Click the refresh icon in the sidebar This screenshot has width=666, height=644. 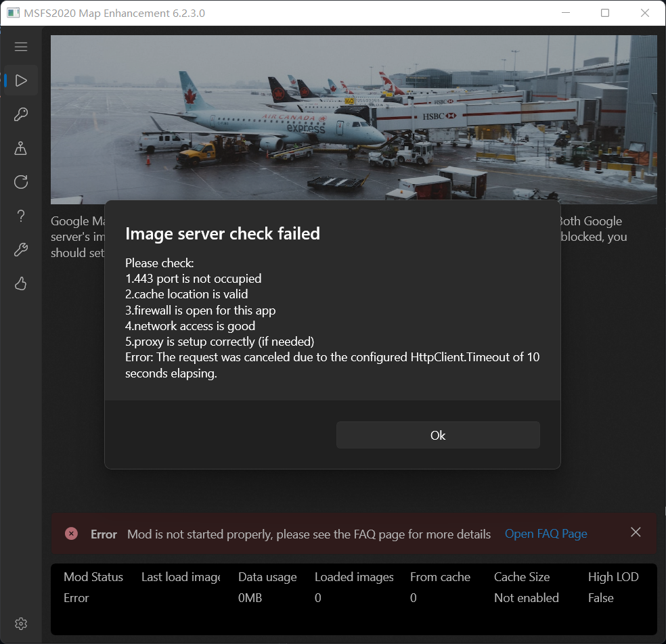pos(20,181)
